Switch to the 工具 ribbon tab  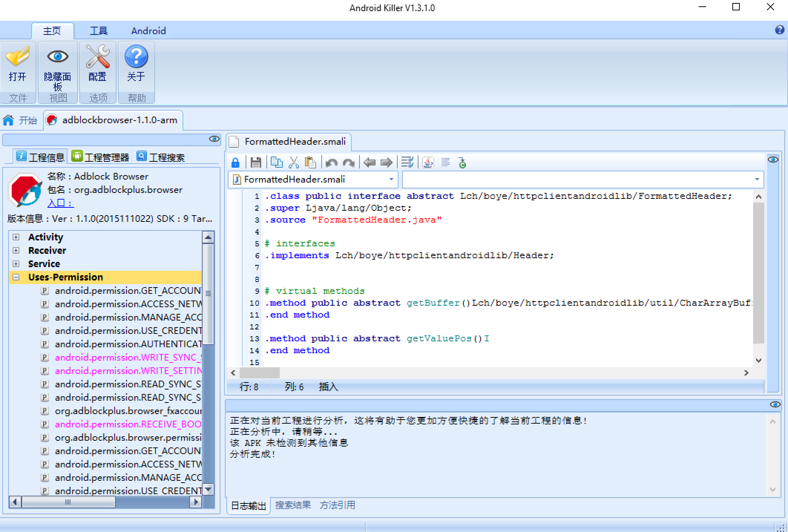coord(98,31)
